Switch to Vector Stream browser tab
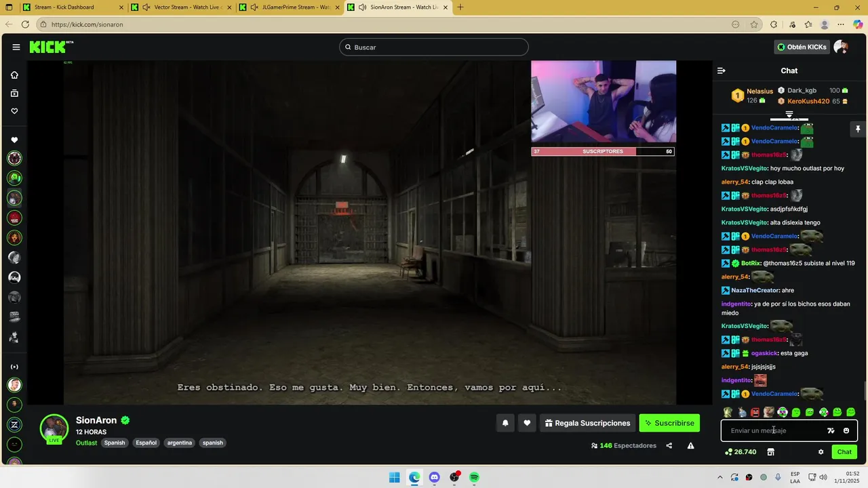868x488 pixels. (x=182, y=7)
